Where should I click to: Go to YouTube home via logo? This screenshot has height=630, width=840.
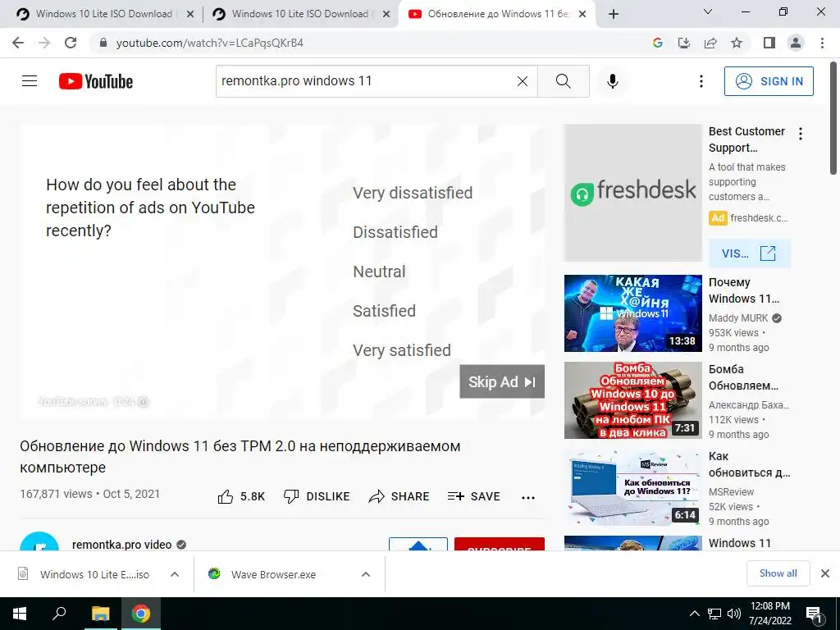point(96,81)
